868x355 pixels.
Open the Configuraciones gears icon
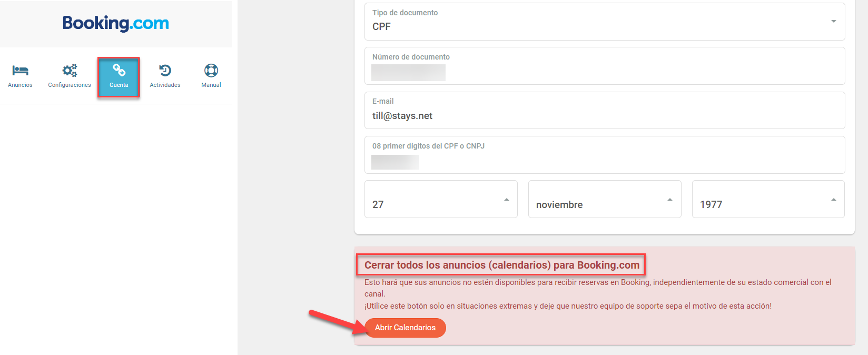coord(70,71)
